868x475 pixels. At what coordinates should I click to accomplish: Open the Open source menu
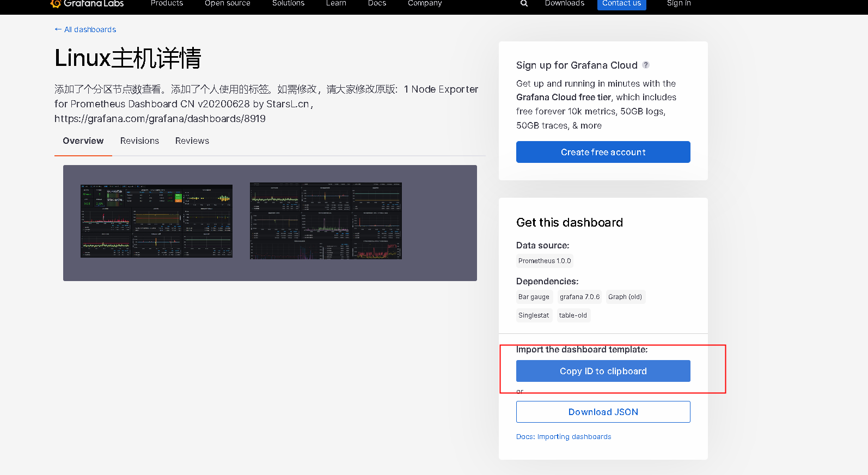click(228, 3)
